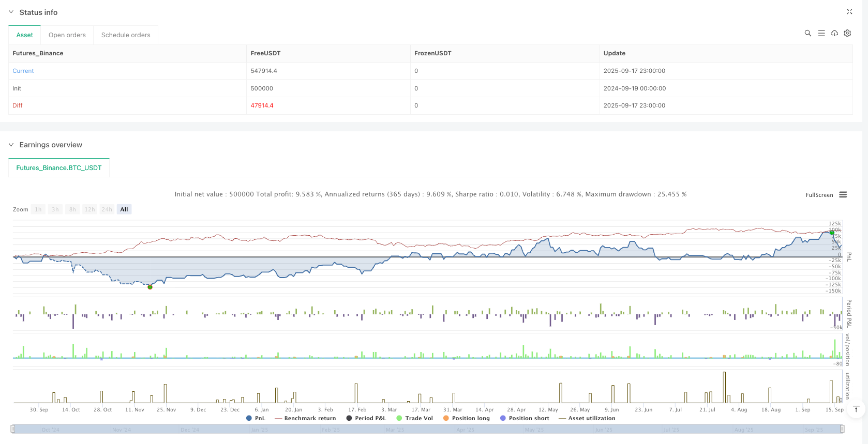868x444 pixels.
Task: Click the left handle of the range navigator
Action: tap(13, 429)
